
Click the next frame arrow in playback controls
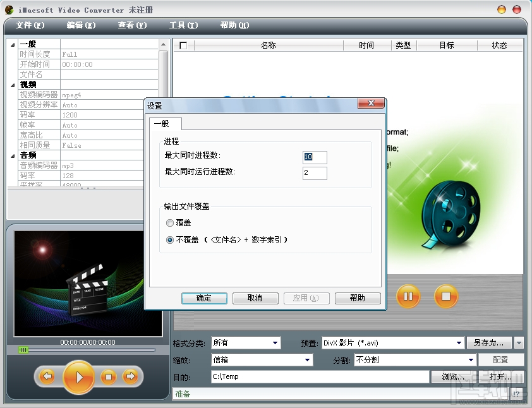(131, 376)
